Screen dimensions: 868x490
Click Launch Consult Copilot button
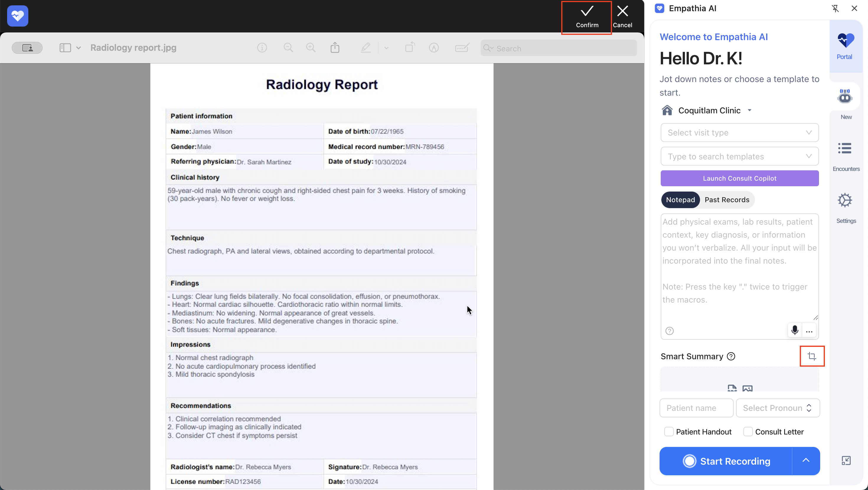pyautogui.click(x=740, y=178)
